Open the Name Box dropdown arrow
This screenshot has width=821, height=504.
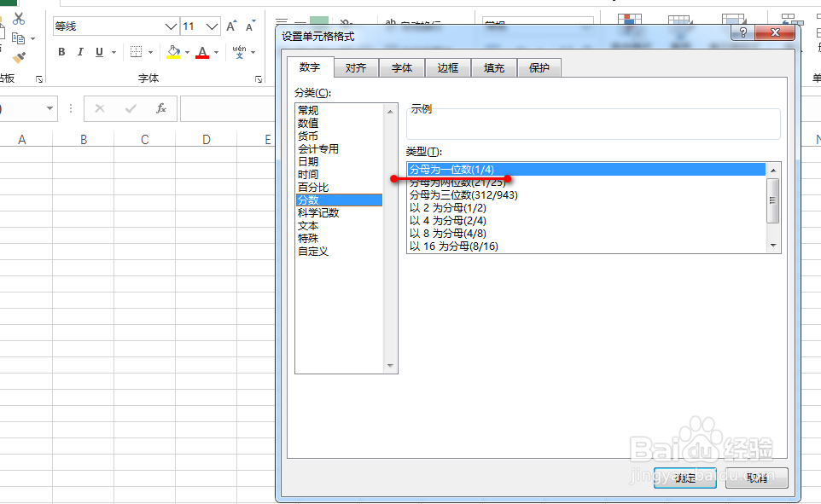coord(51,108)
